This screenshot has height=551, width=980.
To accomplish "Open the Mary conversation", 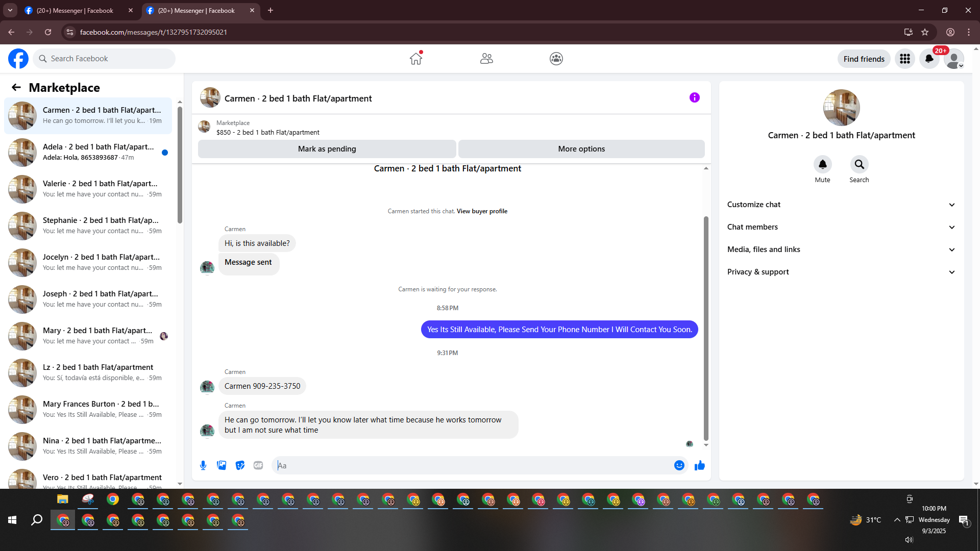I will click(x=88, y=336).
